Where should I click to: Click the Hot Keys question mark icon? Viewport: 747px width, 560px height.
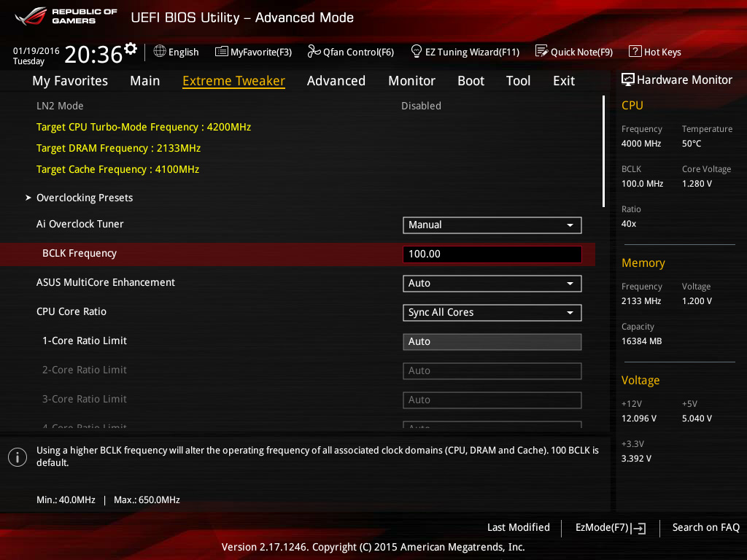(x=635, y=52)
